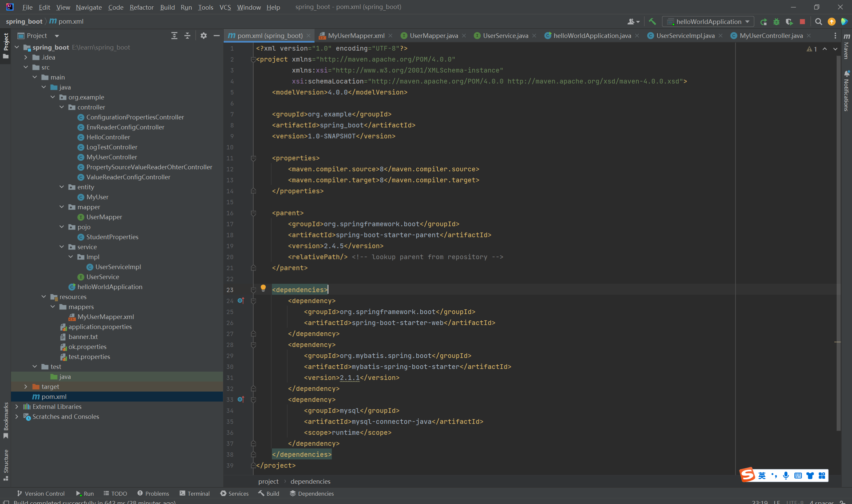The image size is (852, 504).
Task: Open the Refactor menu
Action: (141, 7)
